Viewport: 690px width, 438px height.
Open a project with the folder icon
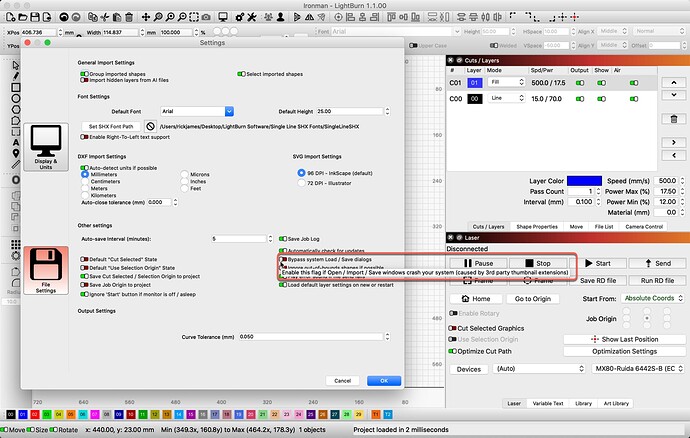pyautogui.click(x=23, y=17)
